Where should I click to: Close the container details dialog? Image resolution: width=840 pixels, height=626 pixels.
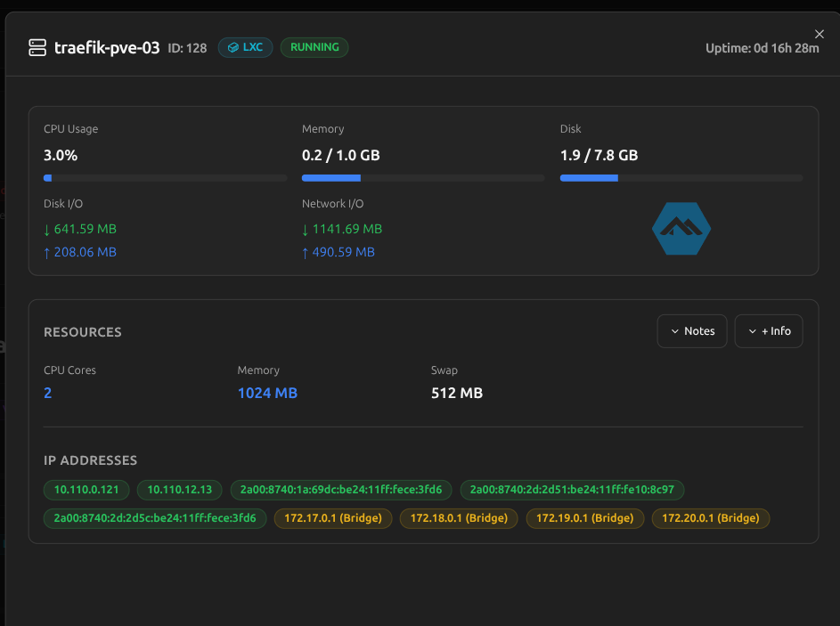[x=820, y=34]
